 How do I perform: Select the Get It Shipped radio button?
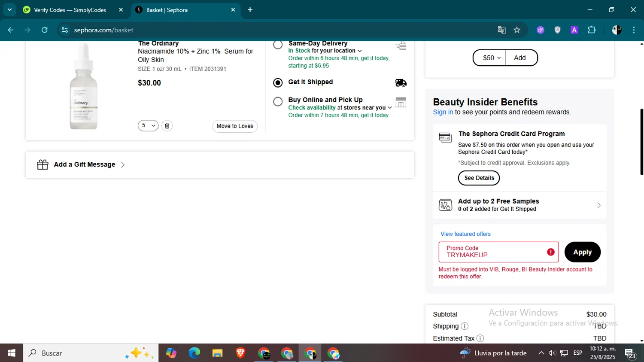(x=278, y=82)
